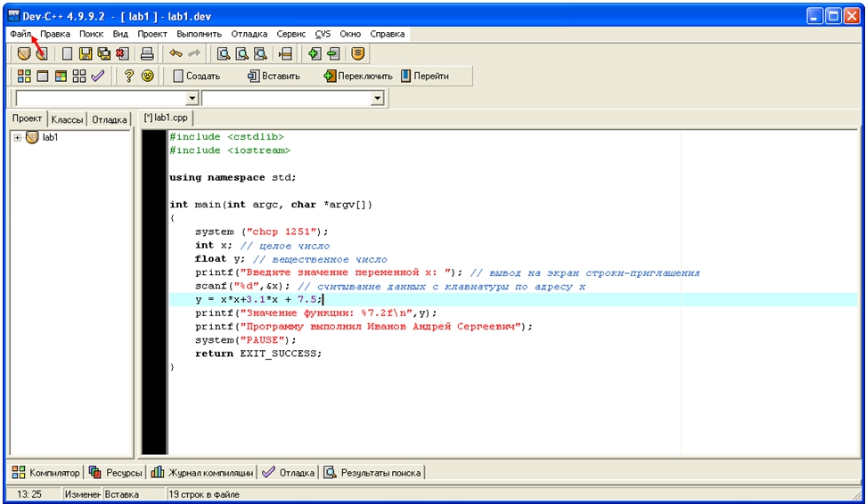The width and height of the screenshot is (866, 504).
Task: Open the first class dropdown list
Action: [x=192, y=99]
